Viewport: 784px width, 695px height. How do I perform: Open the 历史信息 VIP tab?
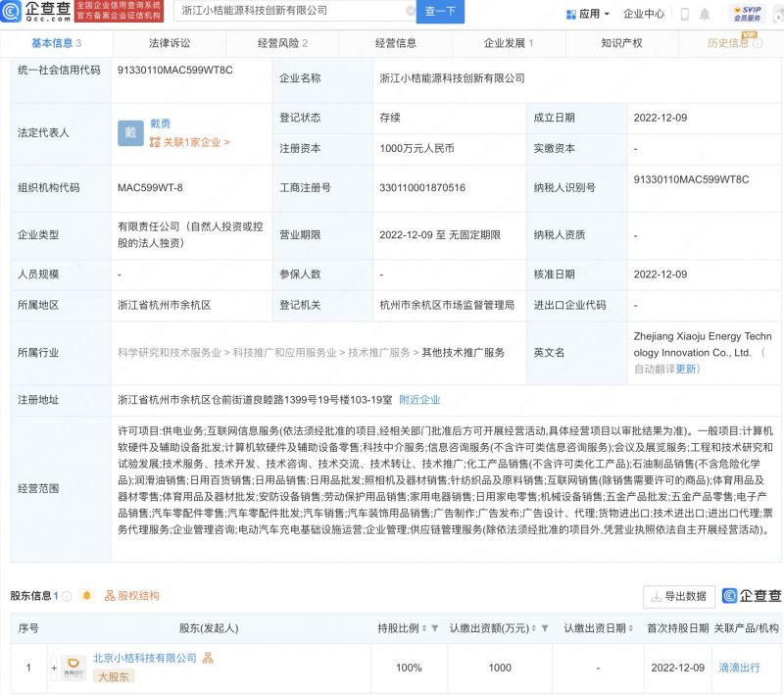point(728,43)
